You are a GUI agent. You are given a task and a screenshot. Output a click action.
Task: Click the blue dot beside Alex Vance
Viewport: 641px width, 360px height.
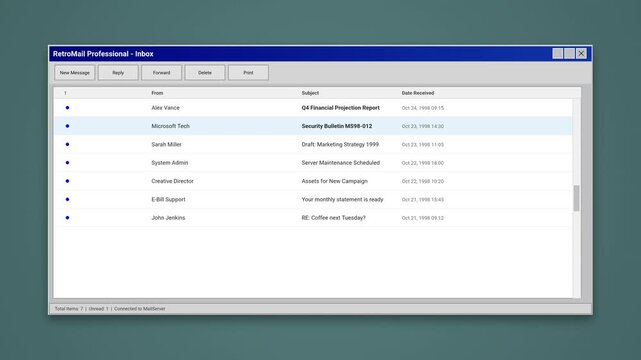[x=67, y=108]
